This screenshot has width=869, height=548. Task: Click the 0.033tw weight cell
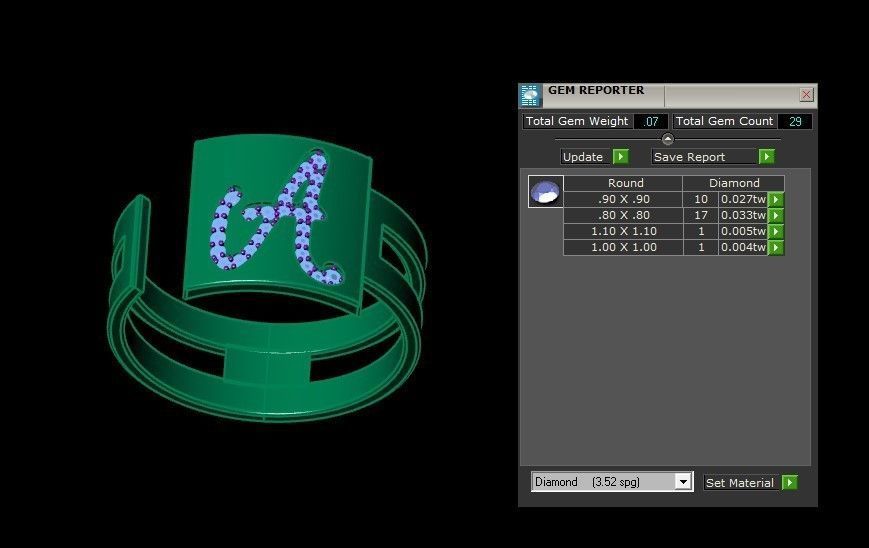(x=743, y=216)
